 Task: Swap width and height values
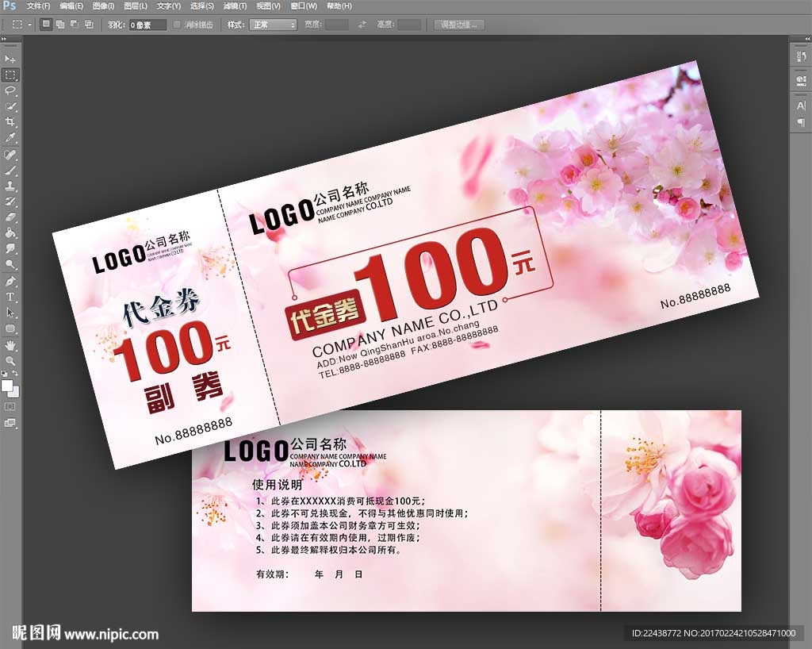[362, 25]
